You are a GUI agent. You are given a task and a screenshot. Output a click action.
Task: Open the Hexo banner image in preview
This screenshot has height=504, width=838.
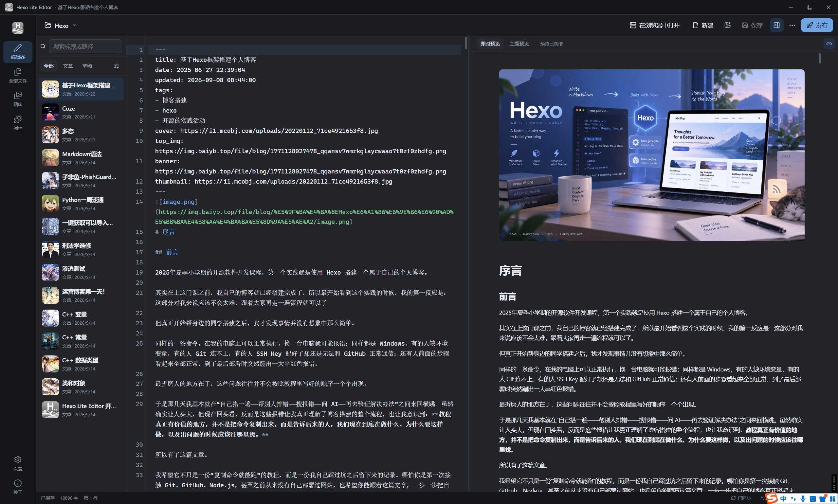(651, 155)
